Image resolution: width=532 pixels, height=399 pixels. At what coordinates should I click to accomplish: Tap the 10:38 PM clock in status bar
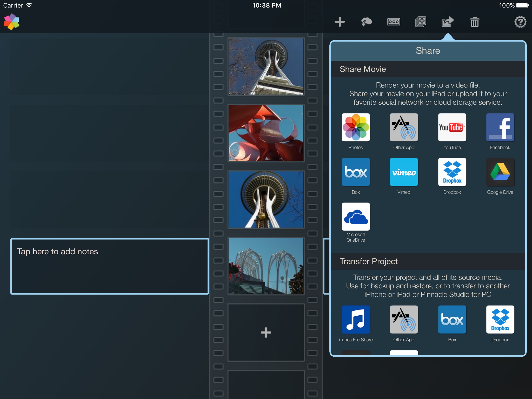click(x=267, y=5)
